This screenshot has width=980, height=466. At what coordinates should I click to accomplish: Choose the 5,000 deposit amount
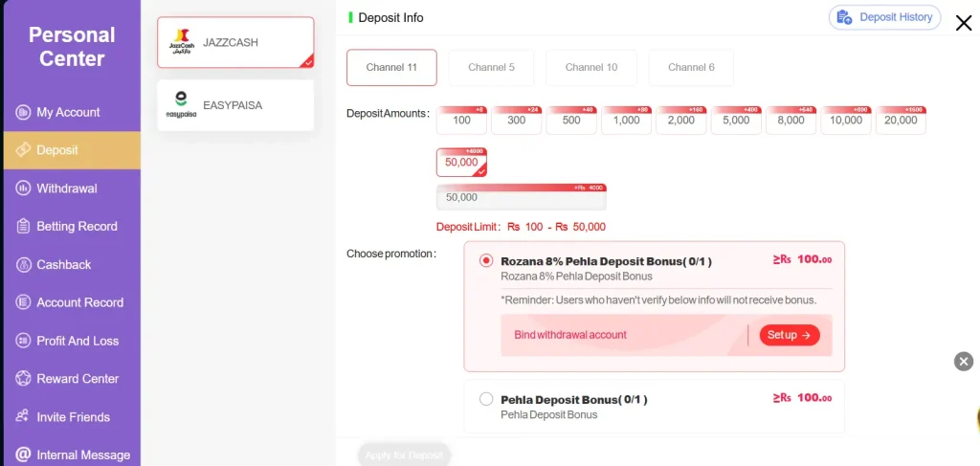pos(736,121)
